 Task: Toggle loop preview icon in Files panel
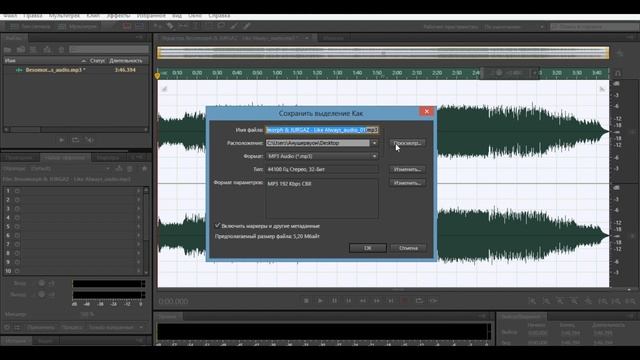pos(76,140)
